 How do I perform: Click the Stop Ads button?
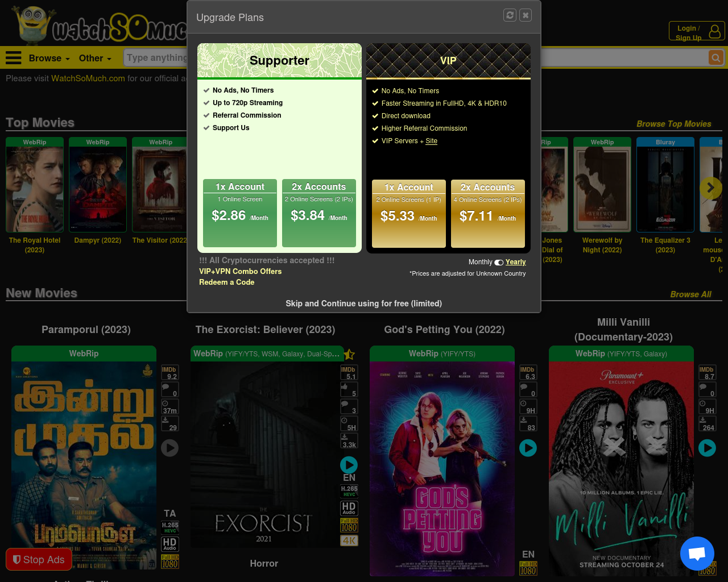click(x=39, y=560)
